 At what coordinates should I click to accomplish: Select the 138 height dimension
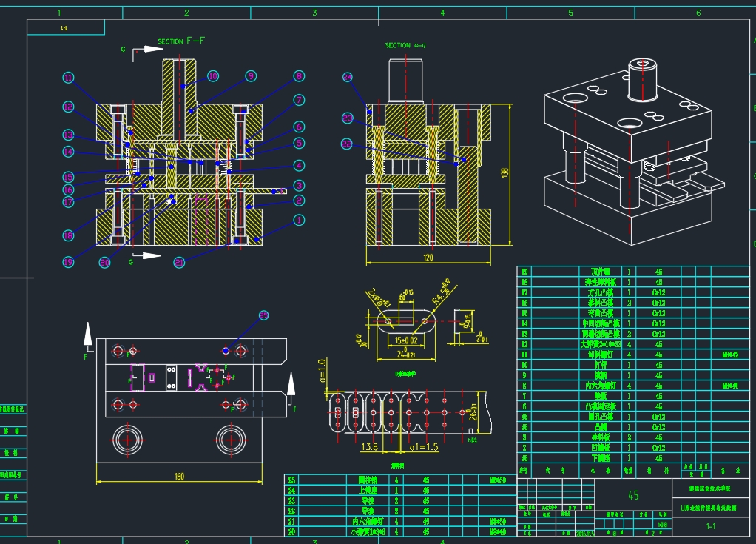[504, 172]
